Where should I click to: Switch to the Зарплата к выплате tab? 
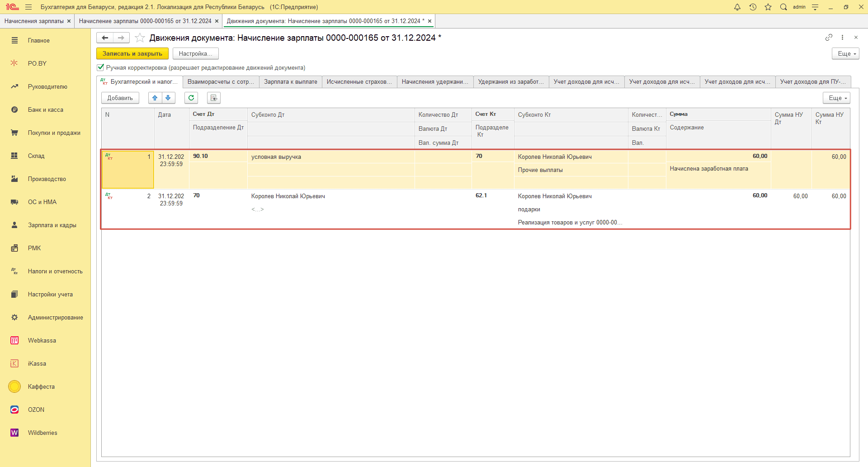pos(290,82)
